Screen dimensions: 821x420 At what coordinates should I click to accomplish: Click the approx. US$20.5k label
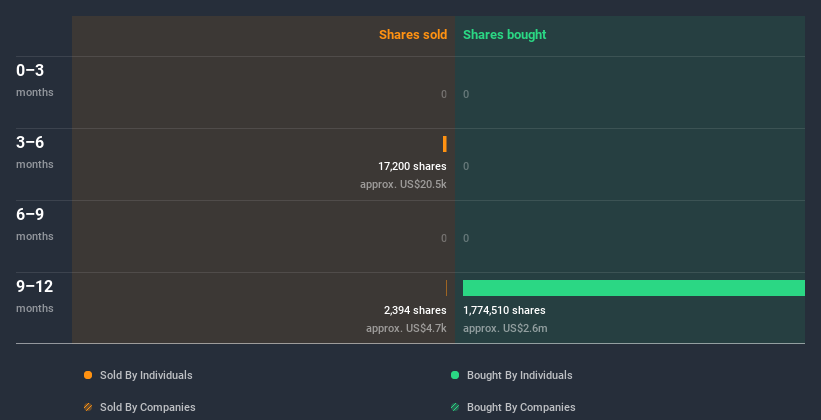403,184
